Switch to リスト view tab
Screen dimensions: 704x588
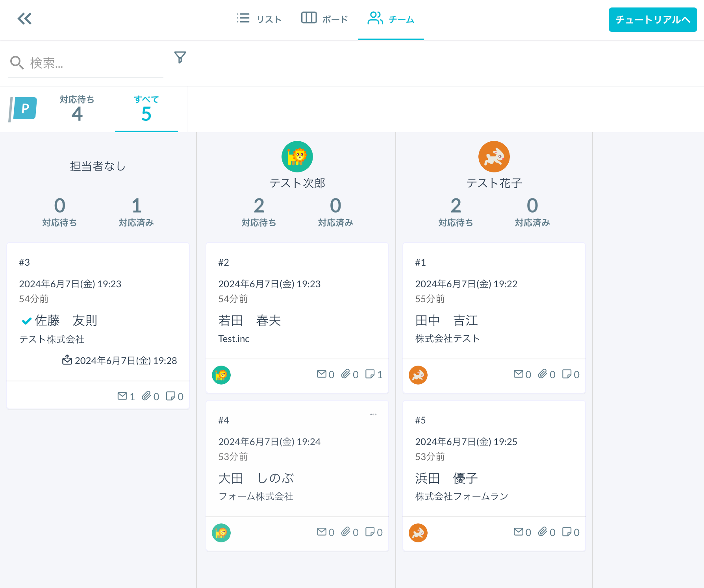pos(259,19)
